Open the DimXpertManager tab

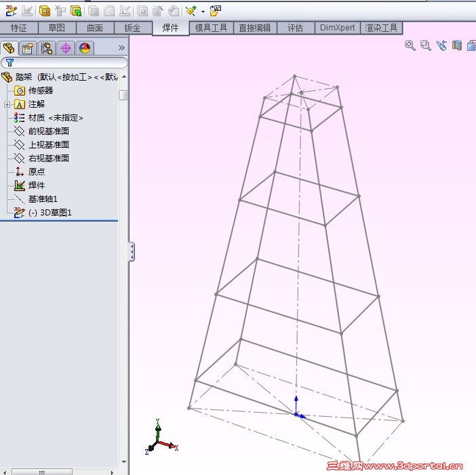[66, 48]
